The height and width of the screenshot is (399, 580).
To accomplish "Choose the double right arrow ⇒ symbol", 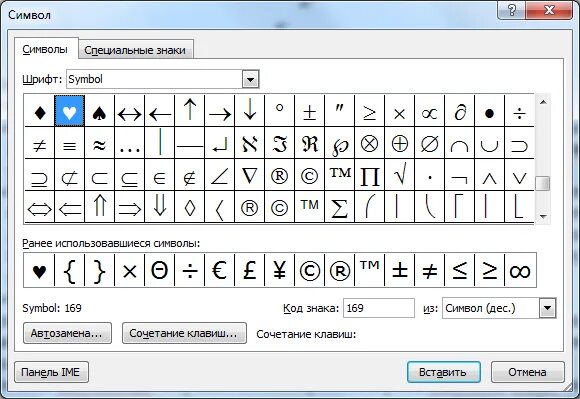I will (x=129, y=207).
